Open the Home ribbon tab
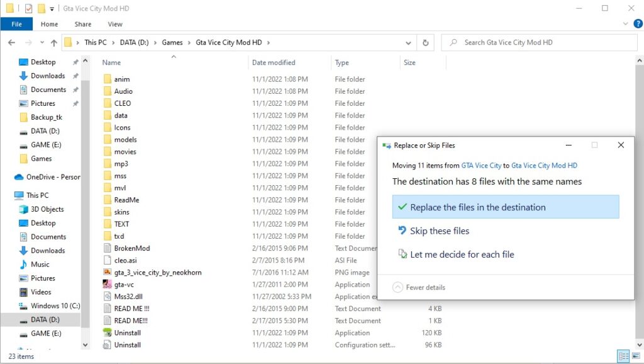The width and height of the screenshot is (644, 364). point(49,24)
